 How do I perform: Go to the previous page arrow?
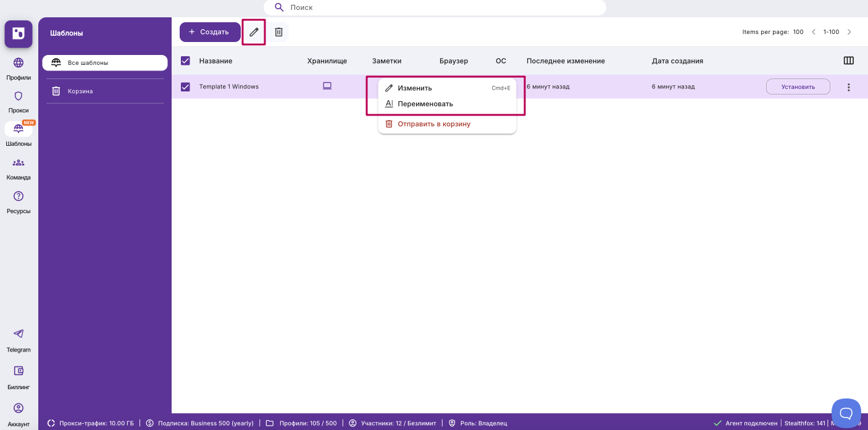pos(814,32)
